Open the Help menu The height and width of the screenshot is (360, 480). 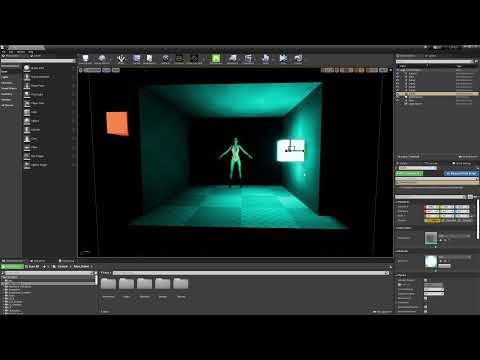point(31,52)
